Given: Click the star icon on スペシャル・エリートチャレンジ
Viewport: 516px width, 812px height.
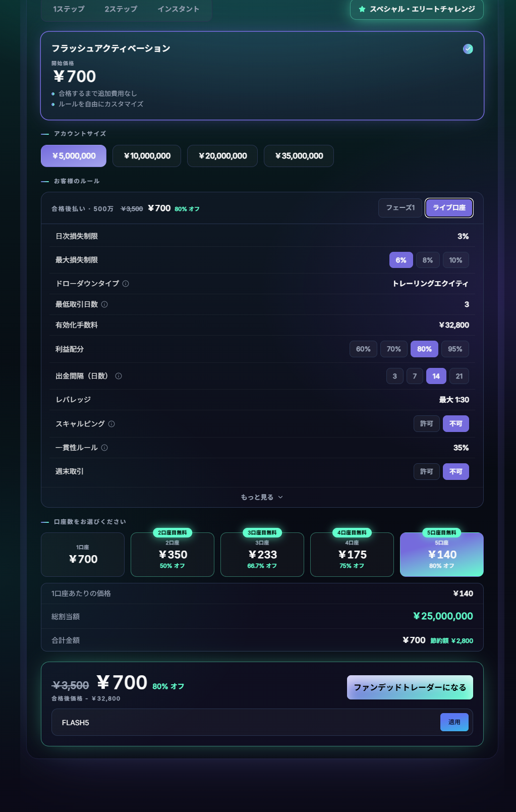Looking at the screenshot, I should coord(362,9).
